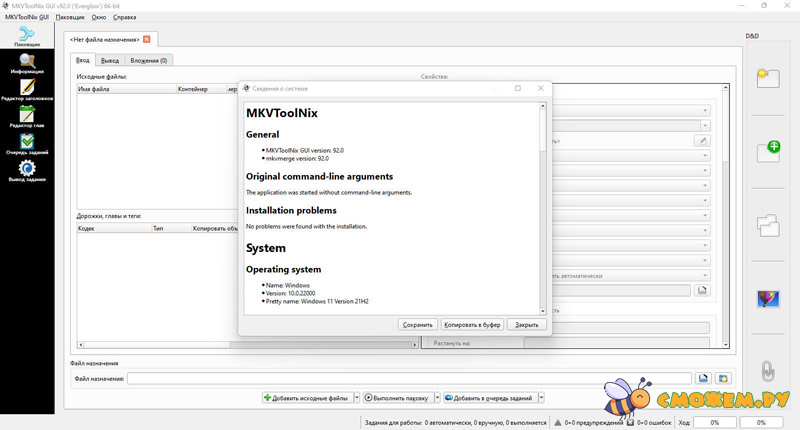
Task: Click the first 0% progress bar after Ход
Action: [x=714, y=422]
